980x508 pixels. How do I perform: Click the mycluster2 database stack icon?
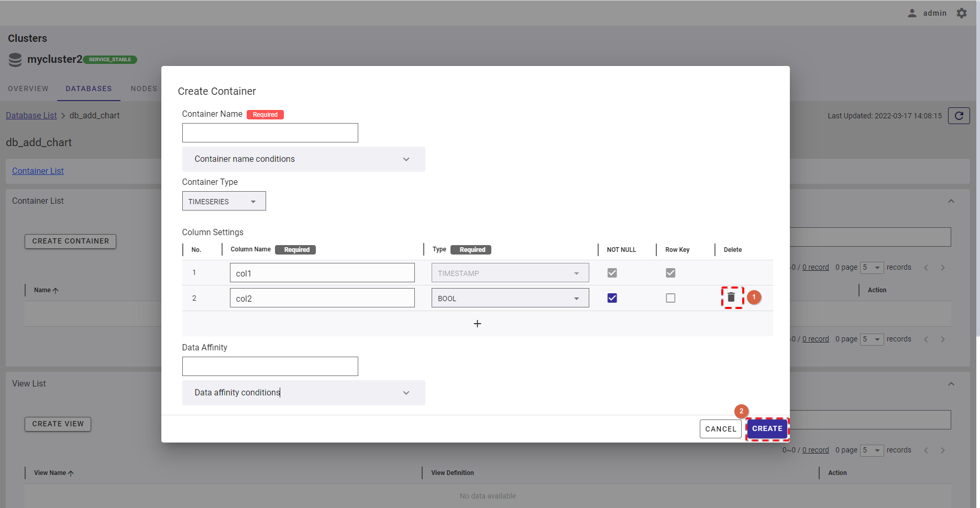pyautogui.click(x=15, y=60)
